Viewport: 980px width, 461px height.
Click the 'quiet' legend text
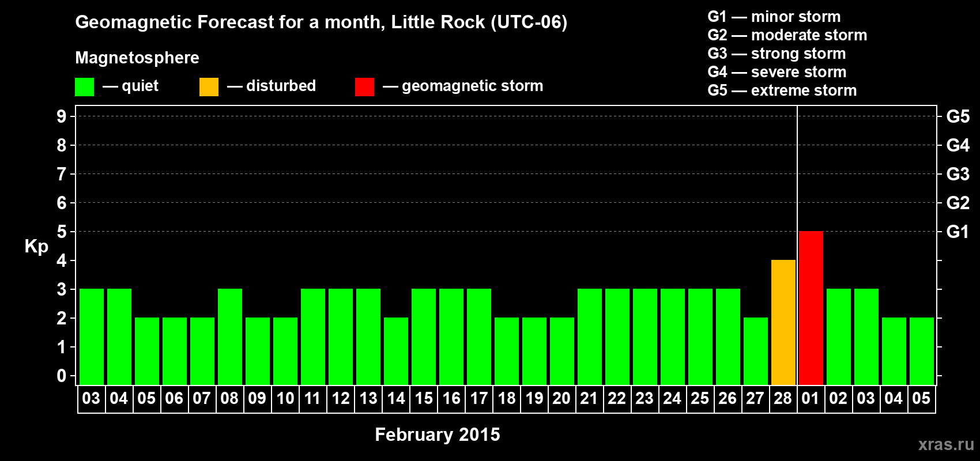coord(140,86)
